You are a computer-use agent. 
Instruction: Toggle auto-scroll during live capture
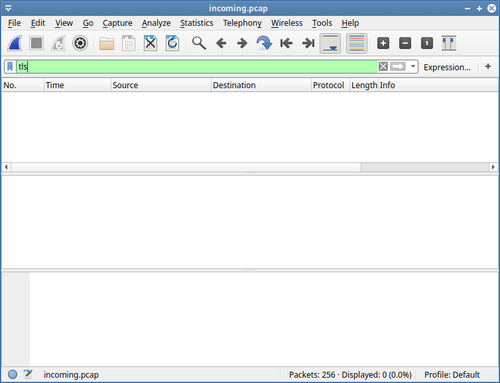click(x=330, y=43)
